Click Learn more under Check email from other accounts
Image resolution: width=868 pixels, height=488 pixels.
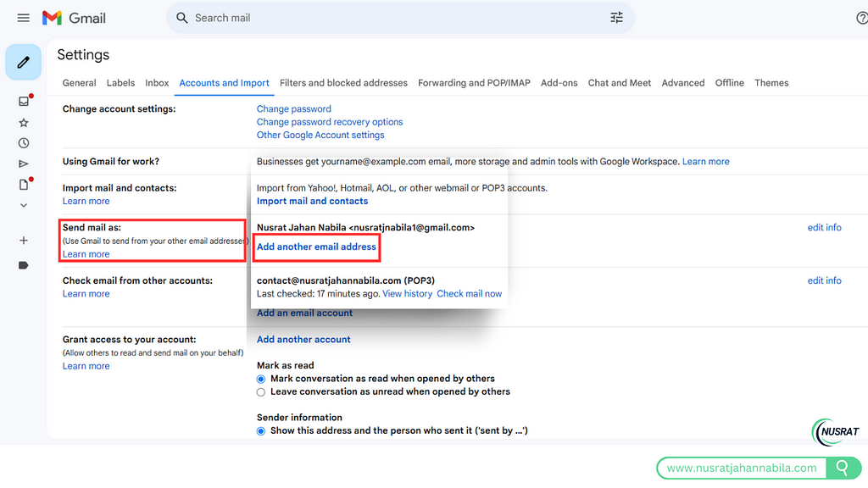[x=86, y=294]
